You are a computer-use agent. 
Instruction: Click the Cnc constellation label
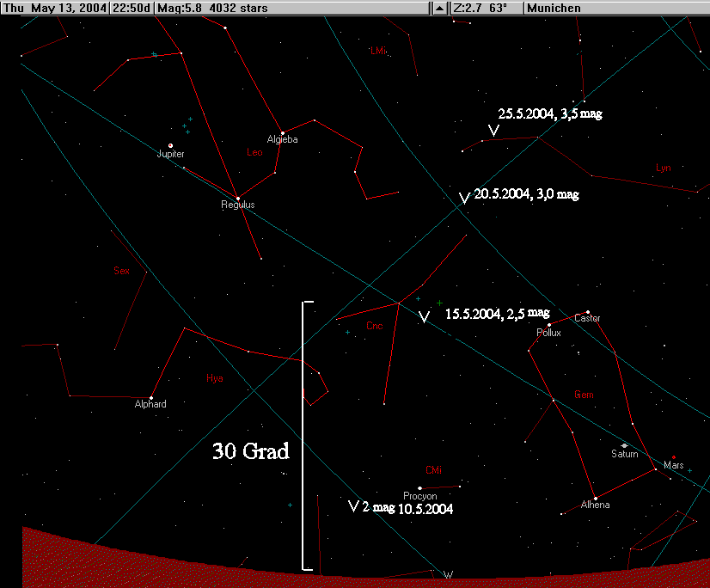374,327
